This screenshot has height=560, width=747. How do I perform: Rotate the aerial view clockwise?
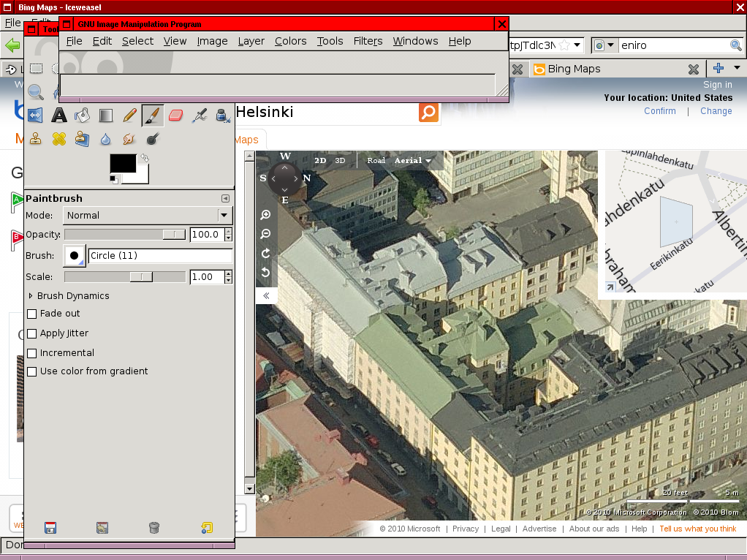click(266, 253)
